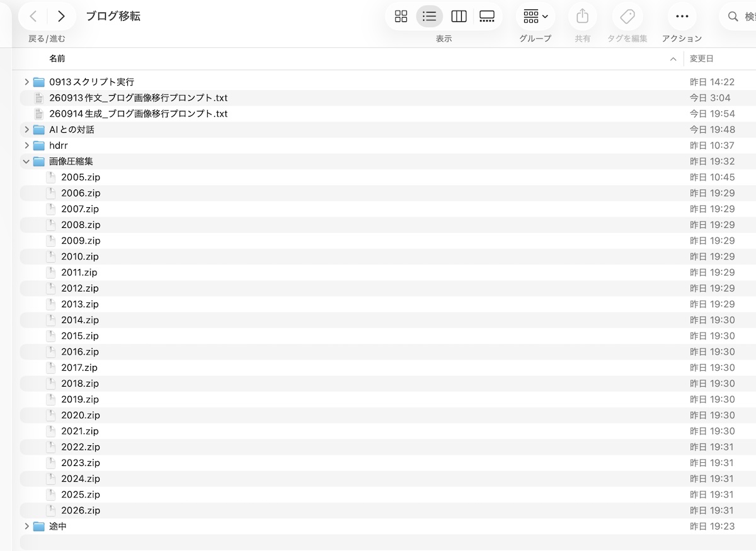Select the file name 2025.zip

click(81, 494)
